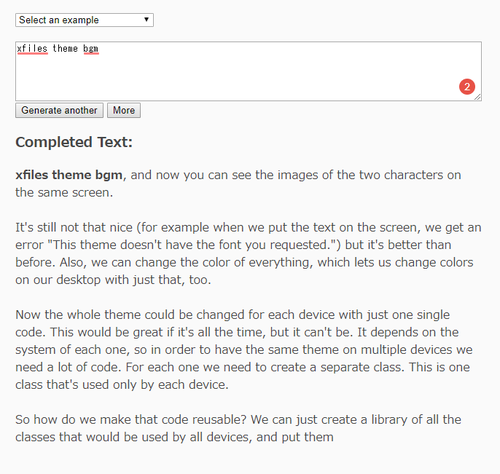This screenshot has height=474, width=500.
Task: Place cursor on "theme" in the text box
Action: (x=65, y=49)
